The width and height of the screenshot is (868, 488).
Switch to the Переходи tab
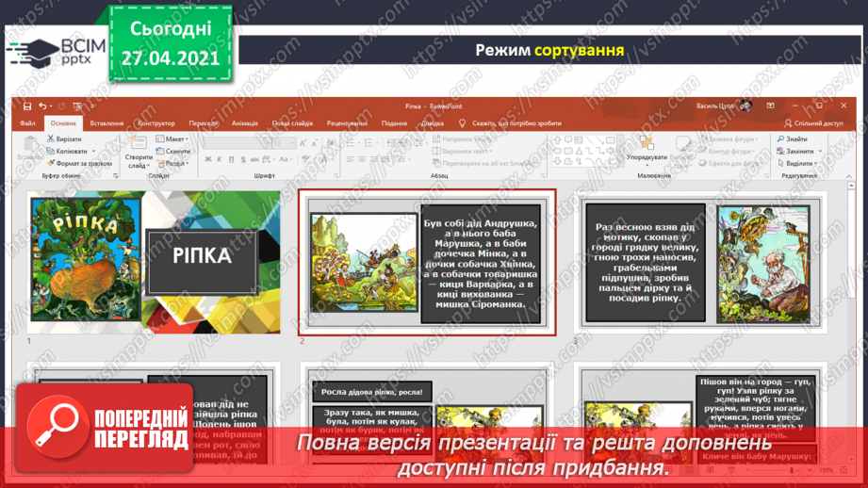pos(204,123)
